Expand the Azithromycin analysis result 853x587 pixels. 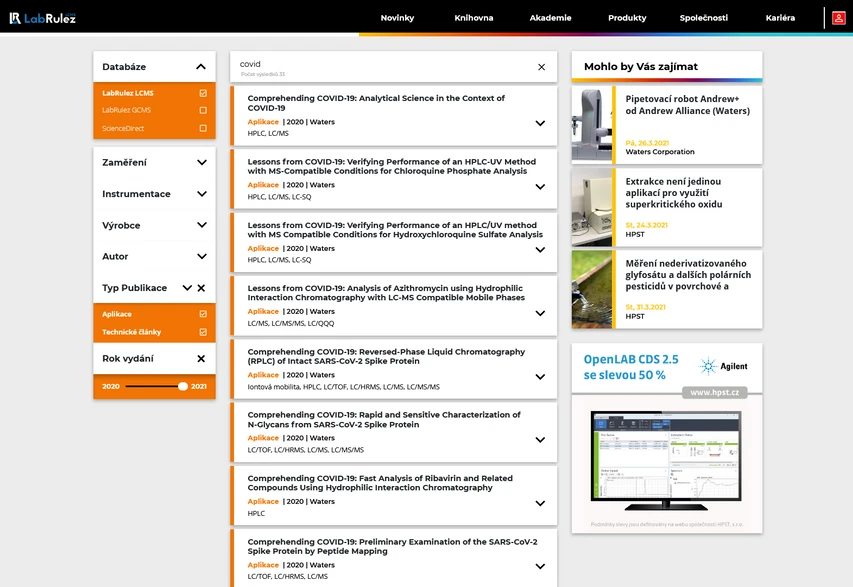pos(540,313)
